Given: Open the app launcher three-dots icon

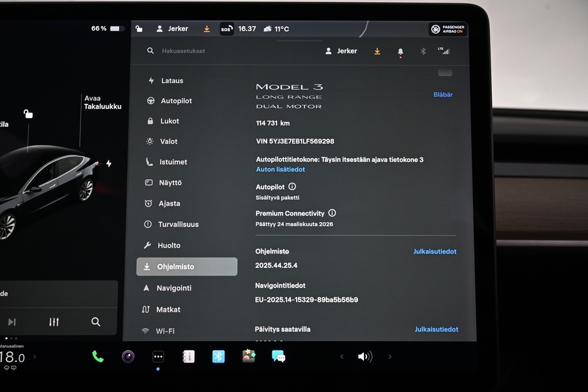Looking at the screenshot, I should pos(157,356).
